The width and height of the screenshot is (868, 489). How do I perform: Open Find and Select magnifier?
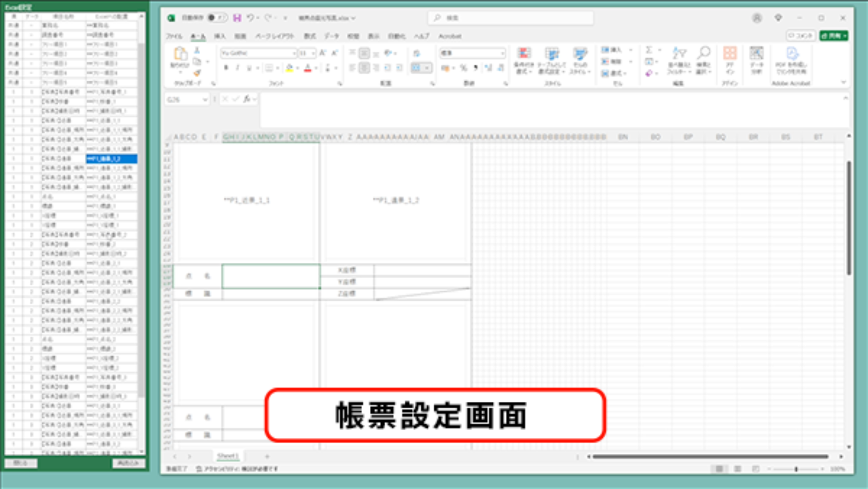point(703,61)
